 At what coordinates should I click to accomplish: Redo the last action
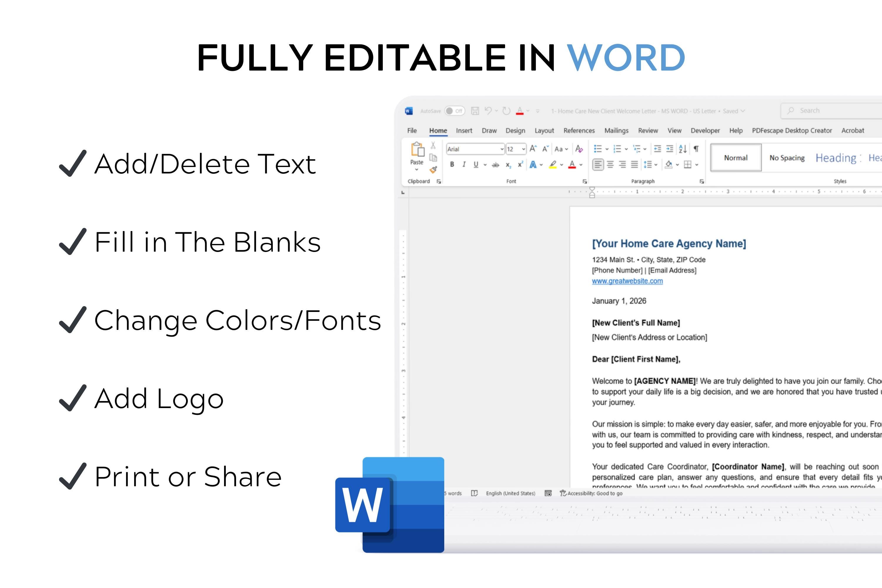[x=506, y=111]
